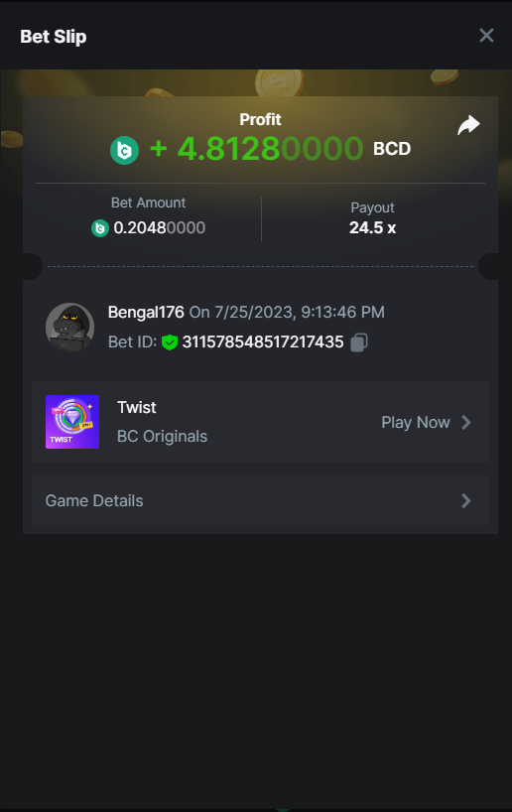This screenshot has width=512, height=812.
Task: Click the BCD coin icon beside profit
Action: coord(125,150)
